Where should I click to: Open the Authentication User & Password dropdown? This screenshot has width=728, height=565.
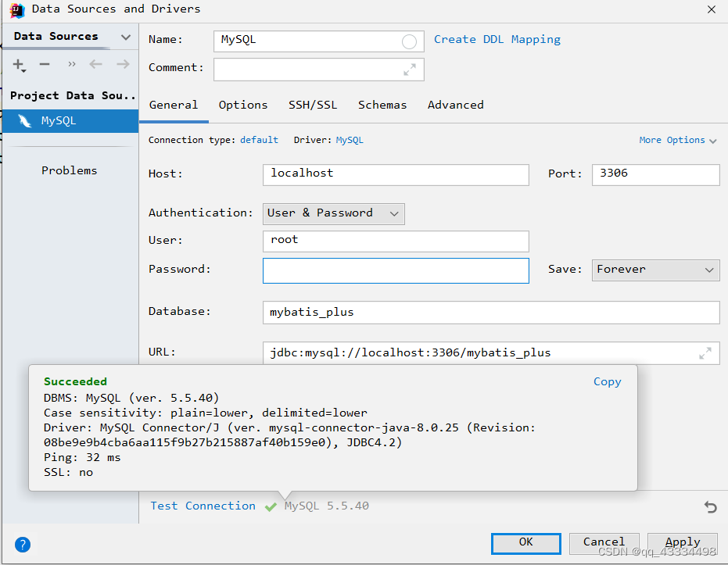(x=333, y=214)
